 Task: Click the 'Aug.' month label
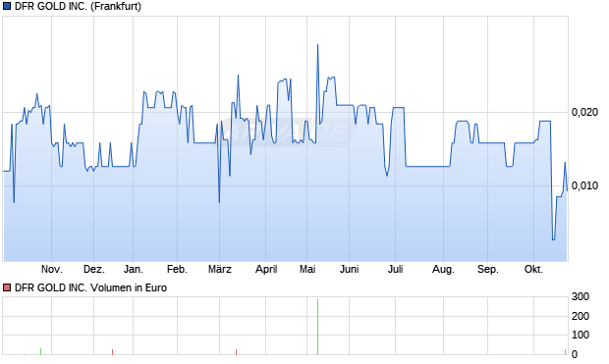(443, 269)
